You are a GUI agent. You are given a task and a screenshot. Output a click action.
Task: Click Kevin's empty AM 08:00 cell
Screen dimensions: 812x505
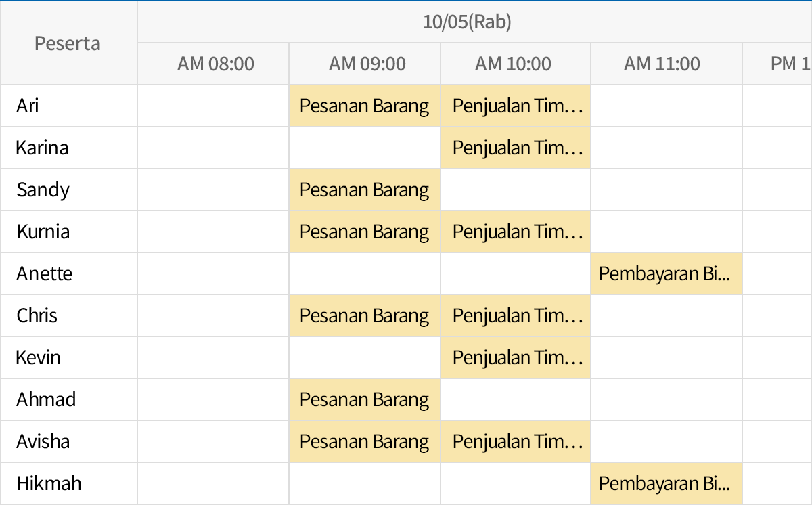pos(212,357)
